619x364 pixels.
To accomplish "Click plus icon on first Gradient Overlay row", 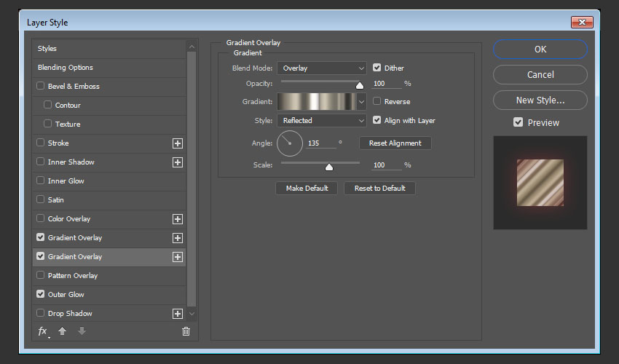I will tap(178, 238).
